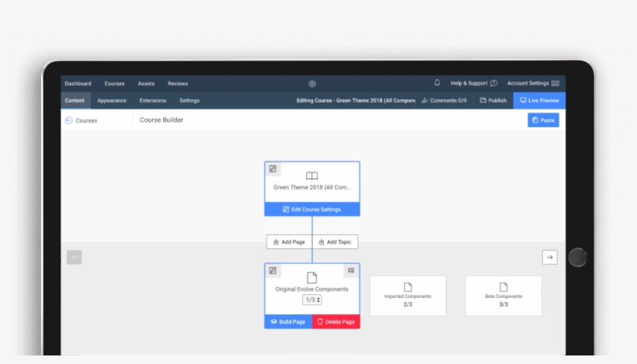The height and width of the screenshot is (364, 637).
Task: Switch to the Extensions tab
Action: [153, 100]
